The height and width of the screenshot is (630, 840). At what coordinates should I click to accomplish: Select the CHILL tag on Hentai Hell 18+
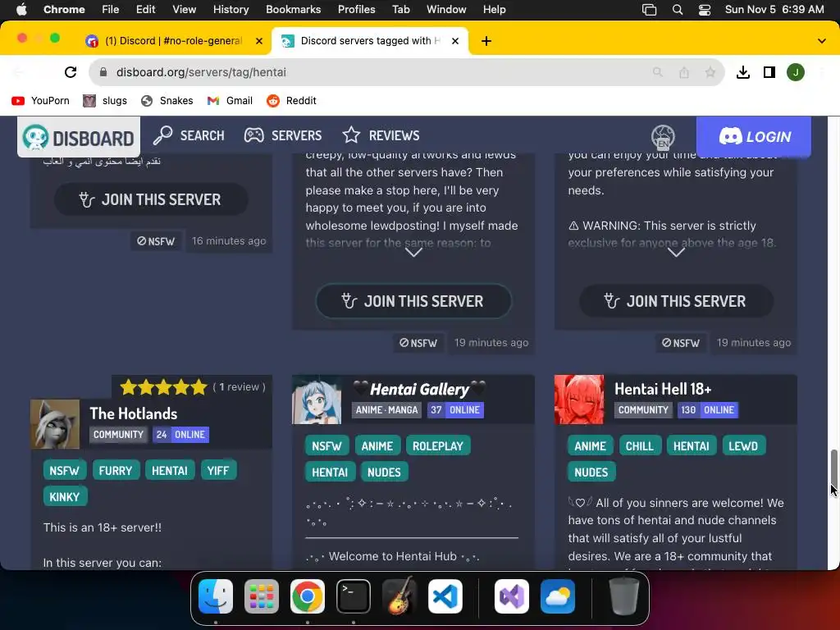pyautogui.click(x=640, y=445)
